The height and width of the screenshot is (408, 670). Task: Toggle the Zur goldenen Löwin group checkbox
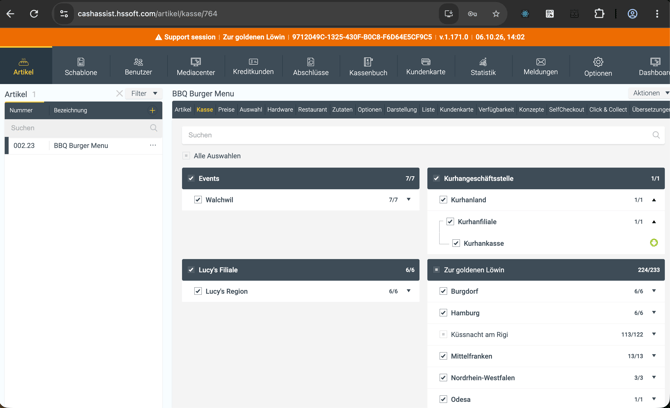pos(436,270)
